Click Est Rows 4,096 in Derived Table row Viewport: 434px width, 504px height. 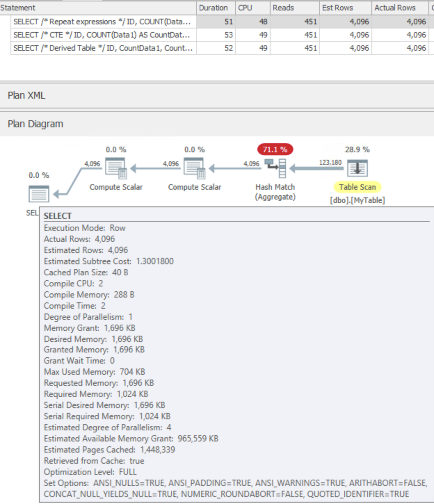click(359, 48)
